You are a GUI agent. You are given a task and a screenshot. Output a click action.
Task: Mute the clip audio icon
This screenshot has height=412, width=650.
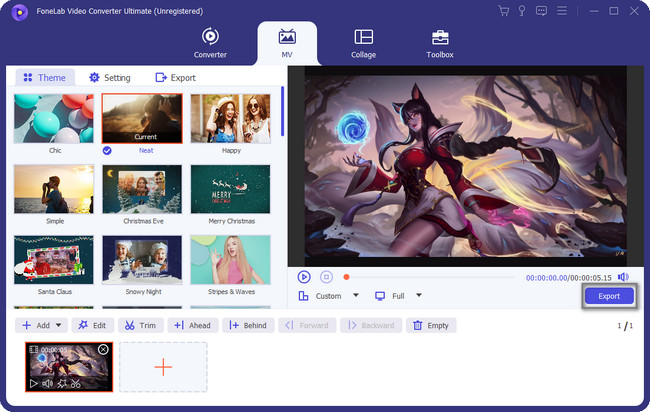tap(47, 384)
